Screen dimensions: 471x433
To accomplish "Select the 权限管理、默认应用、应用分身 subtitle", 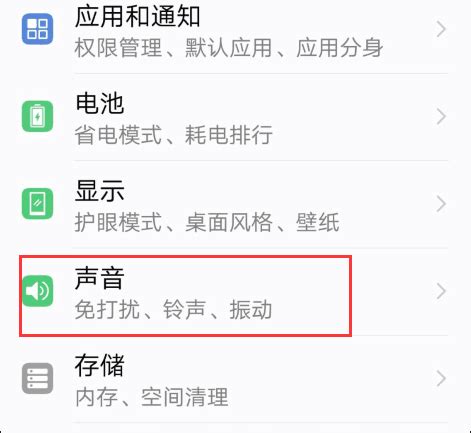I will pos(229,48).
